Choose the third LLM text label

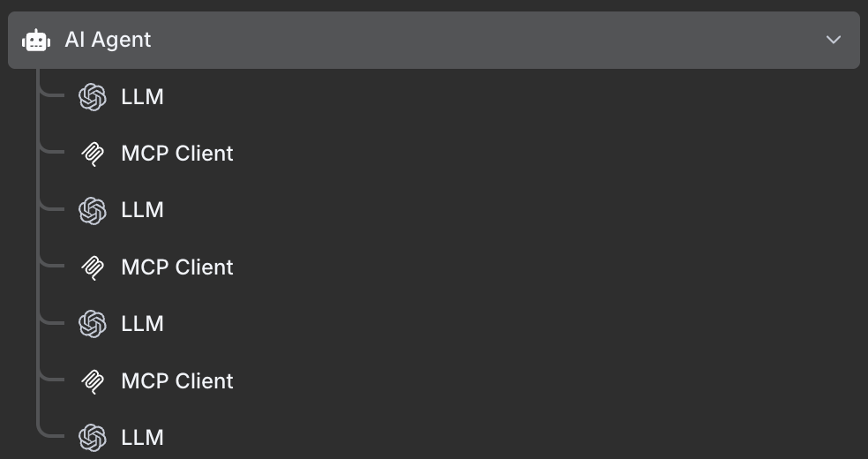142,324
